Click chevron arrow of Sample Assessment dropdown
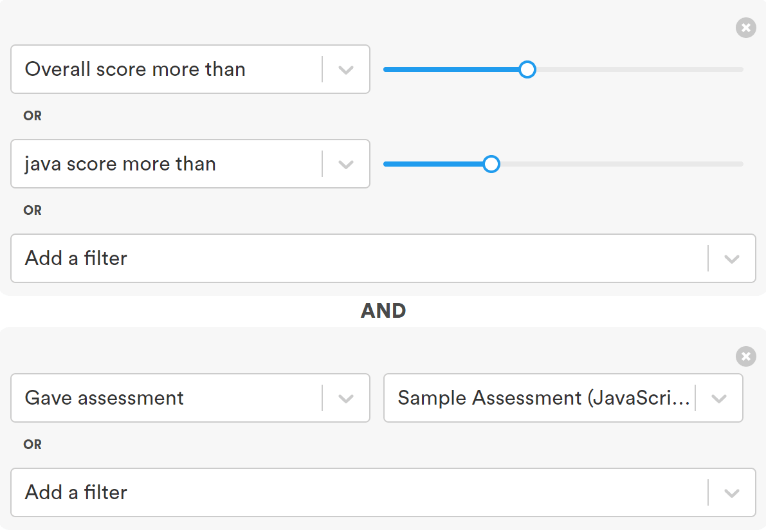 [718, 399]
